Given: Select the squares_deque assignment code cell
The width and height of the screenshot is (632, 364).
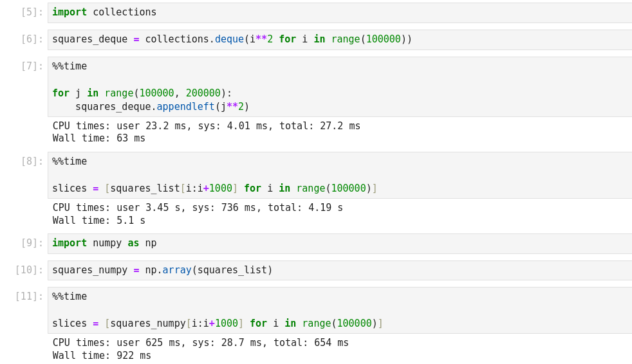Looking at the screenshot, I should click(x=232, y=39).
